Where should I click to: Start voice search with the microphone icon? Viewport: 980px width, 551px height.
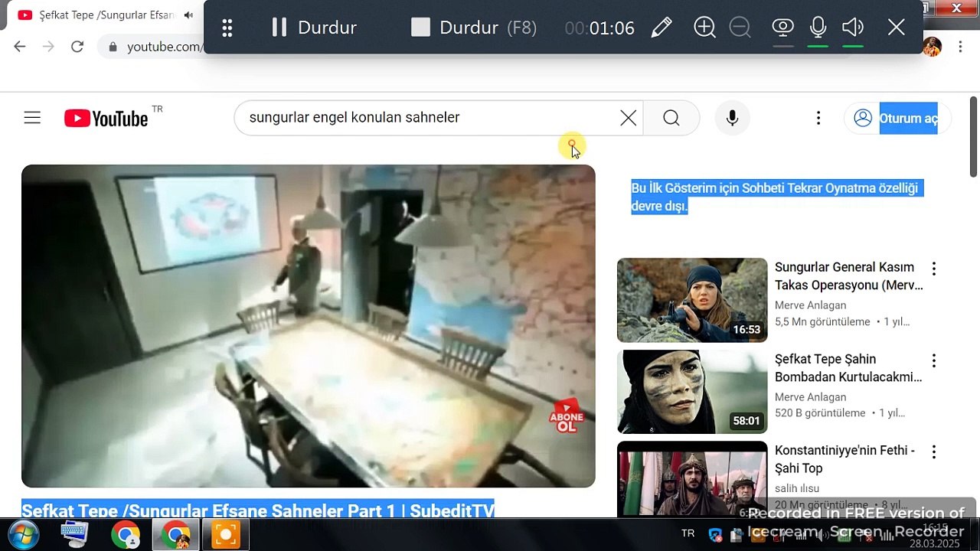733,118
